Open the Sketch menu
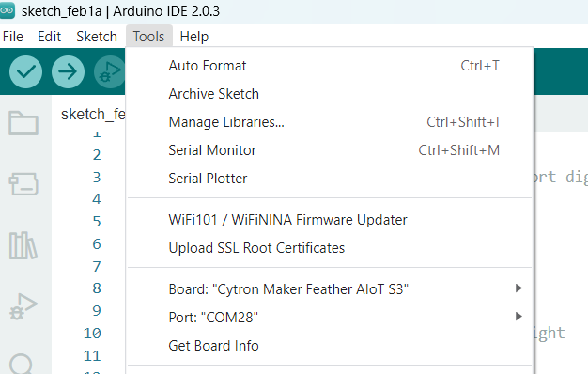The height and width of the screenshot is (374, 588). point(97,37)
